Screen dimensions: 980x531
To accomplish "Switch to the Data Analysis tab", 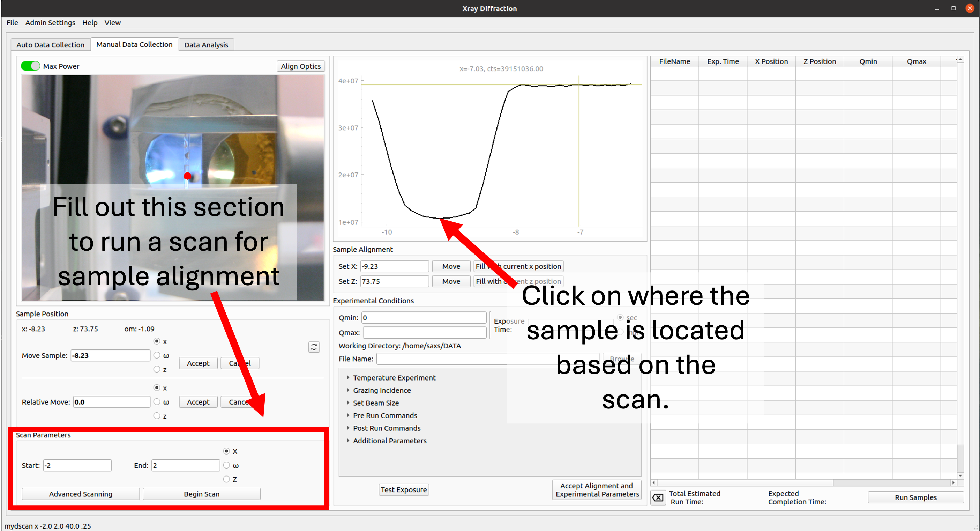I will pos(206,45).
